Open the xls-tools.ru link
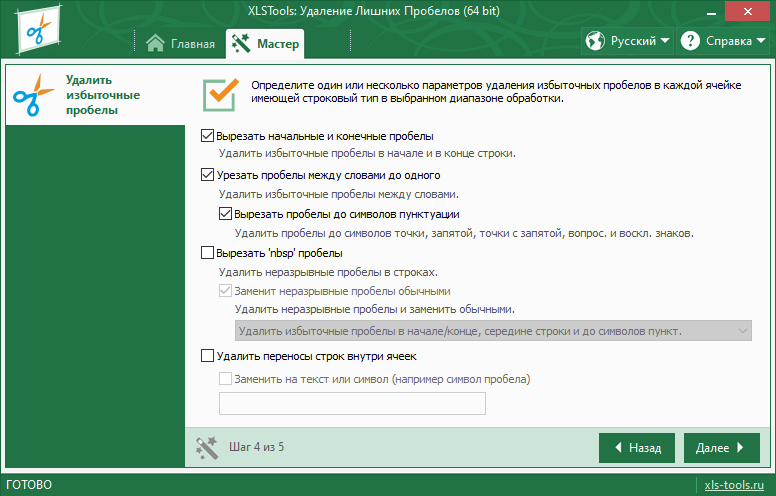This screenshot has height=496, width=776. (x=734, y=485)
